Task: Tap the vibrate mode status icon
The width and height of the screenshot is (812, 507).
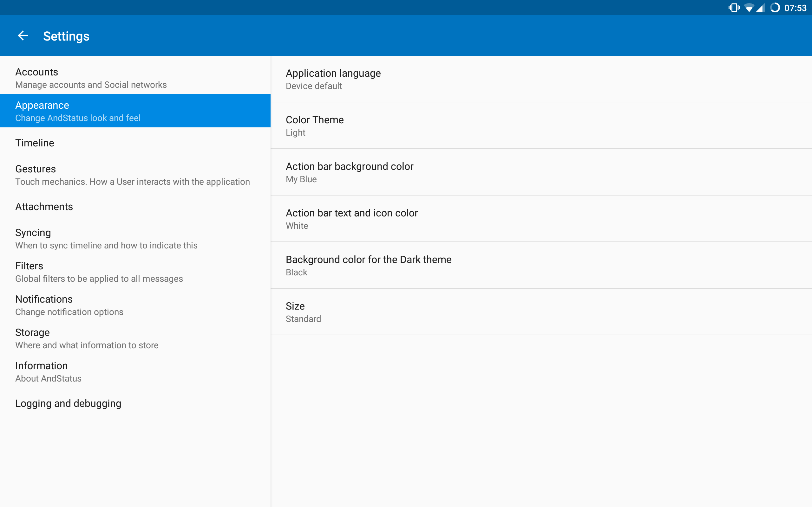Action: (734, 8)
